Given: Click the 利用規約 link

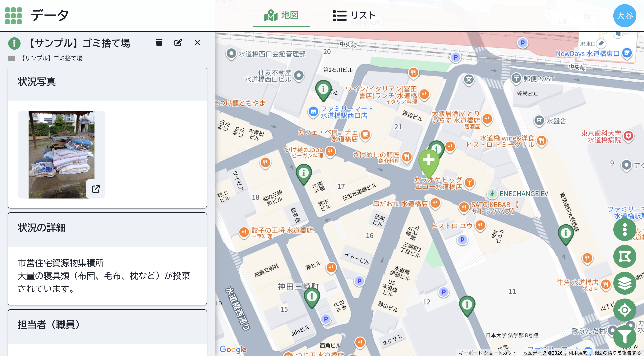Looking at the screenshot, I should [577, 353].
